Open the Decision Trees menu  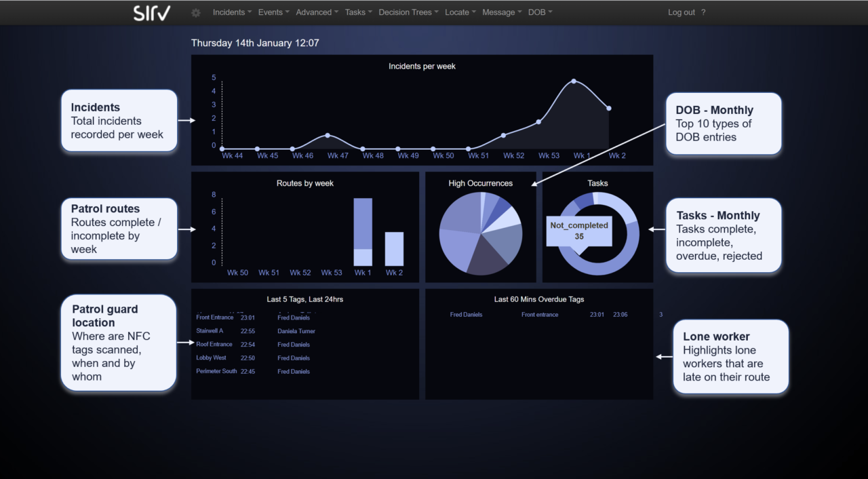tap(408, 12)
